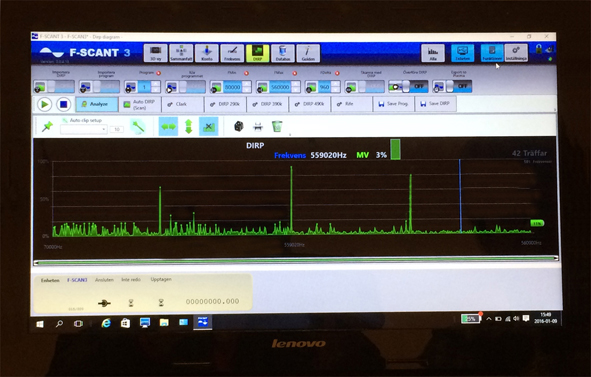Click the Clark preset button
The width and height of the screenshot is (591, 377).
pyautogui.click(x=182, y=104)
